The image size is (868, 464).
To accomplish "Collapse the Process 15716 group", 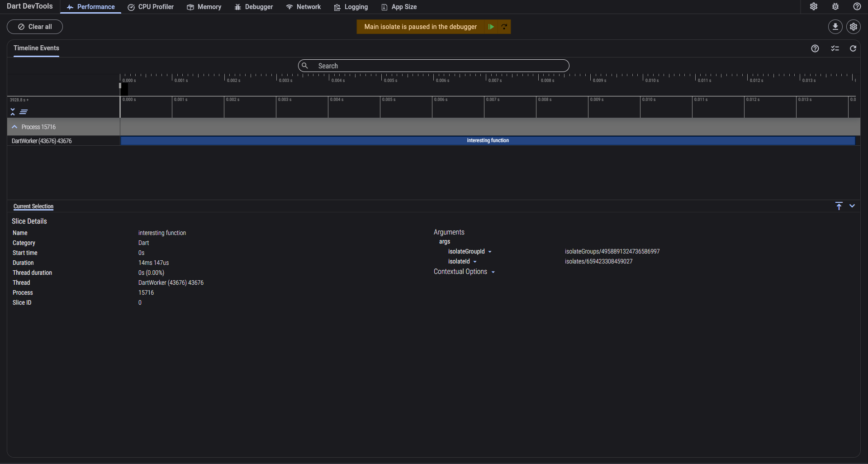I will [x=14, y=127].
